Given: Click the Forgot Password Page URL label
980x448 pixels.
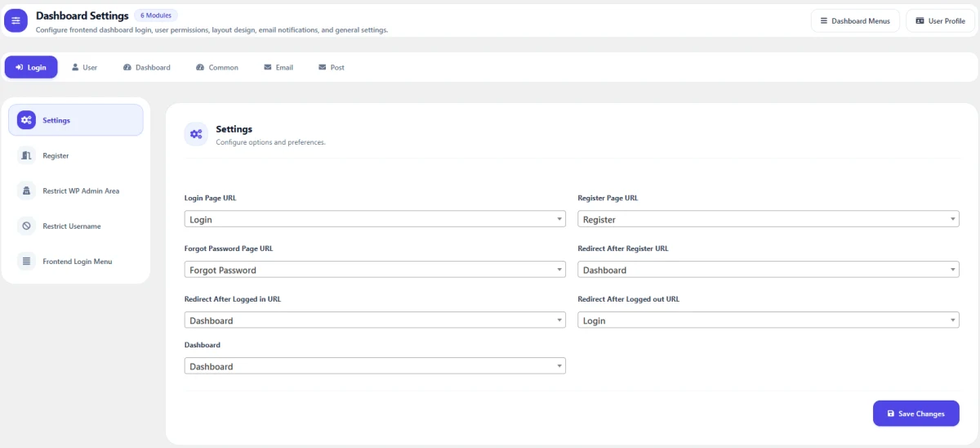Looking at the screenshot, I should [x=229, y=249].
